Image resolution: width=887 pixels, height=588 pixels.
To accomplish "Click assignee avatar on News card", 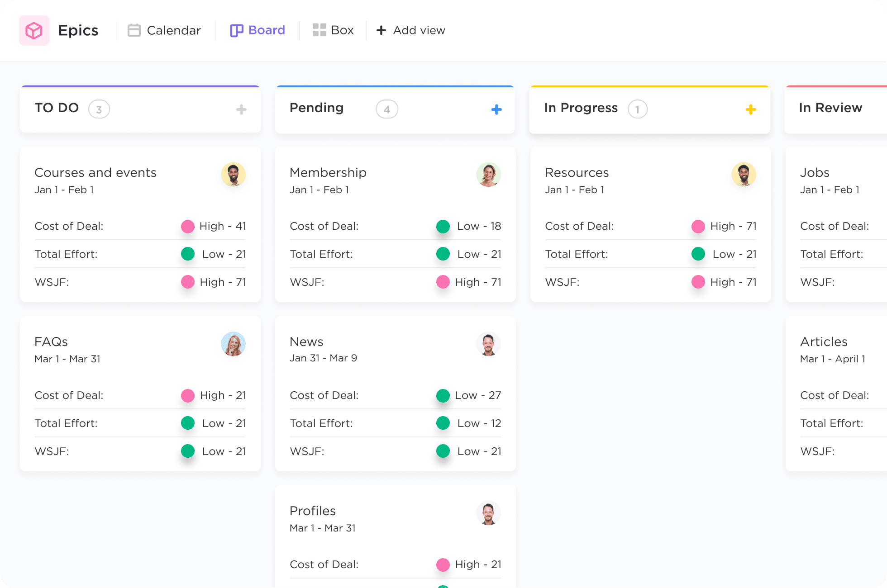I will 488,345.
